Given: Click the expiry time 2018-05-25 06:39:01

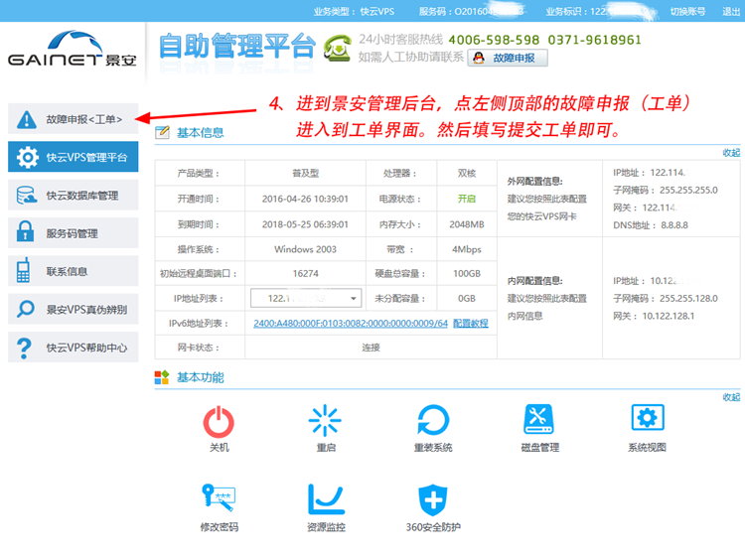Looking at the screenshot, I should pos(305,224).
